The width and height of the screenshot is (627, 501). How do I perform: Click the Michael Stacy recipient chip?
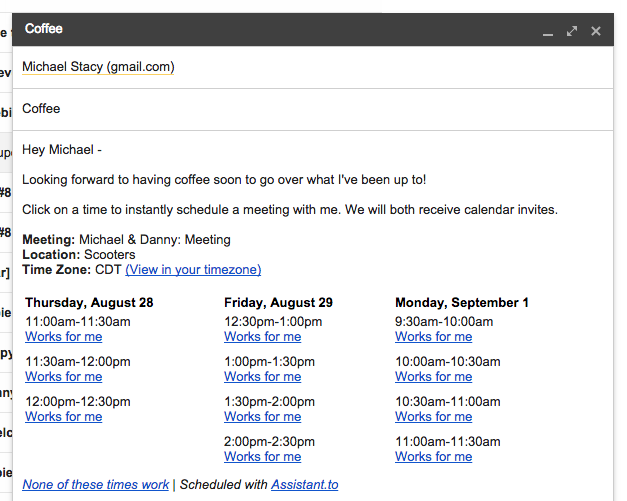pyautogui.click(x=98, y=67)
